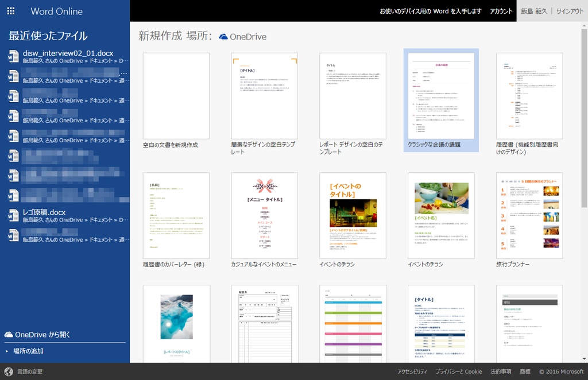This screenshot has height=380, width=588.
Task: Open the アカウント link
Action: 501,11
